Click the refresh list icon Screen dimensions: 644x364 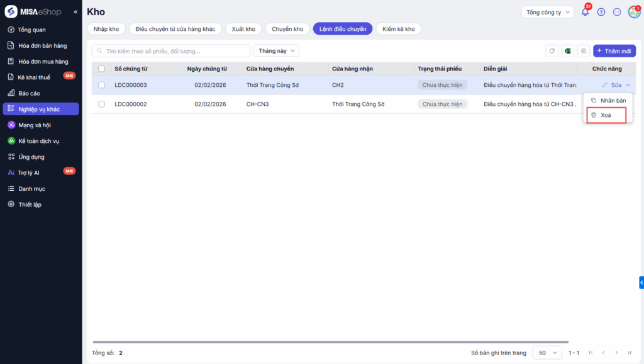click(552, 51)
